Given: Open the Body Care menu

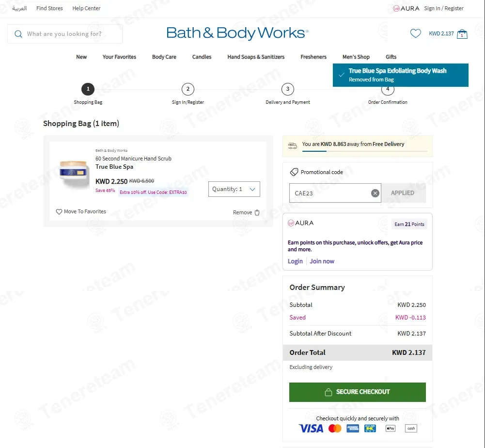Looking at the screenshot, I should [164, 57].
